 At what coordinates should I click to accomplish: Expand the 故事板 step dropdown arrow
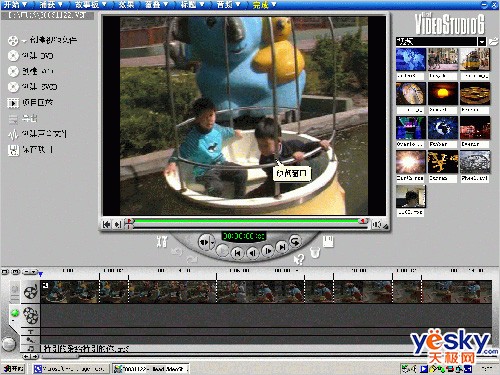104,5
